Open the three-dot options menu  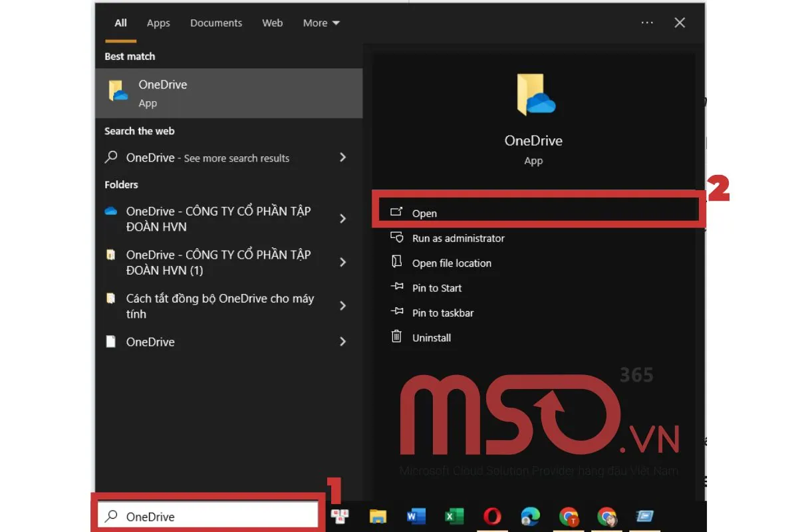click(x=647, y=23)
